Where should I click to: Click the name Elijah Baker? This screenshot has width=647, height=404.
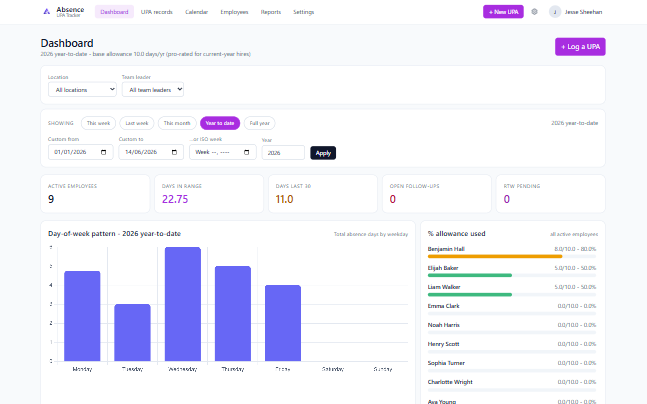pyautogui.click(x=443, y=268)
